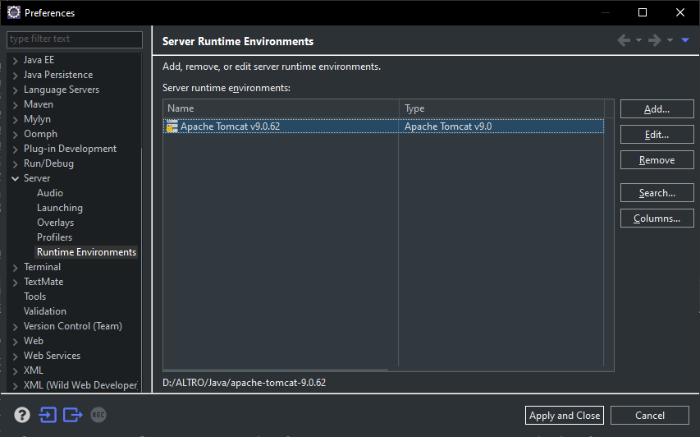This screenshot has width=700, height=437.
Task: Click the back navigation arrow icon
Action: click(624, 40)
